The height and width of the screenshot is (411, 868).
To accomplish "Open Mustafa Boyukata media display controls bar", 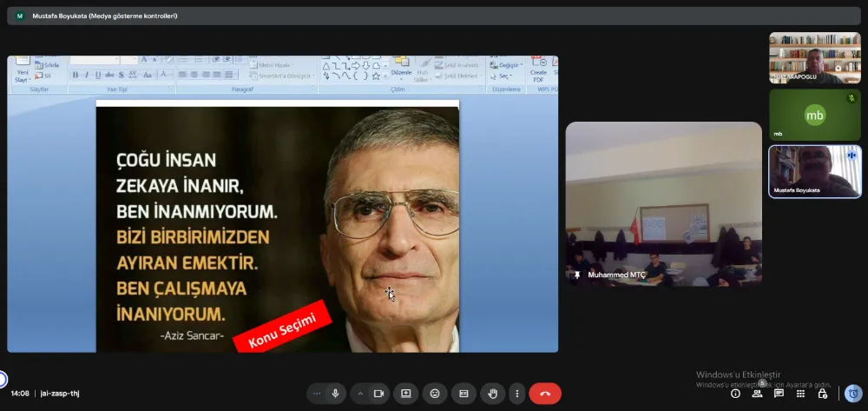I will (x=433, y=16).
